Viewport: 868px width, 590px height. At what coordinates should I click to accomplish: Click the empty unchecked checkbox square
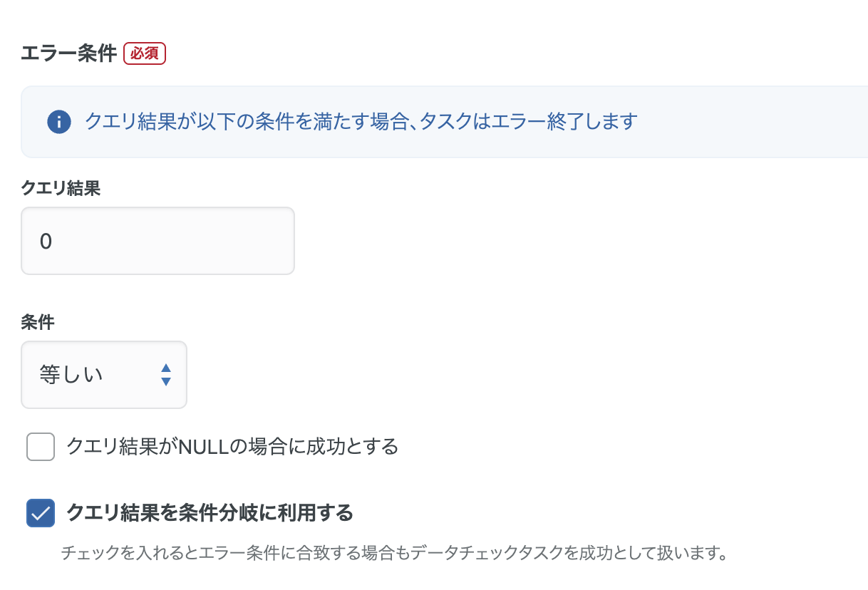[x=40, y=447]
